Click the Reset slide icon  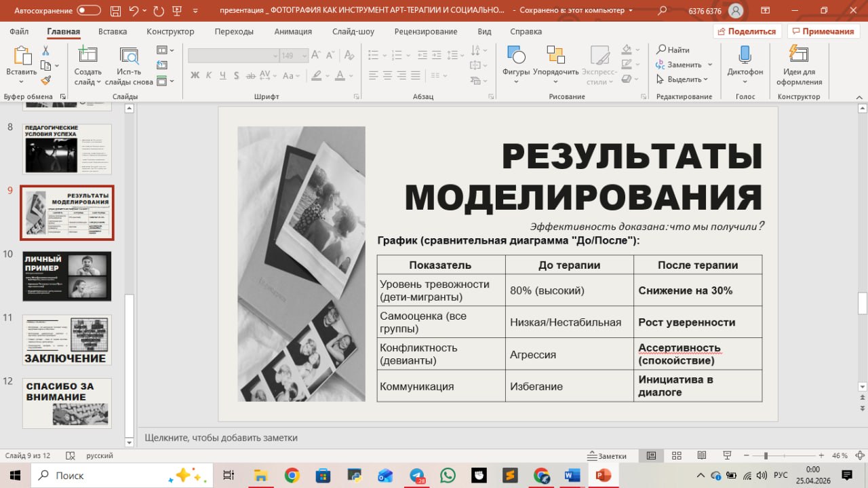161,65
